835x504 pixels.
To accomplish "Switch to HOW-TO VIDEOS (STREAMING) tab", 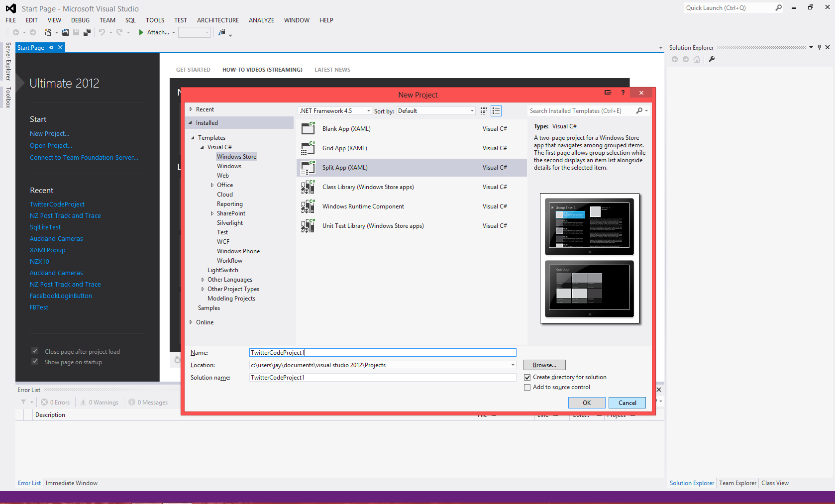I will (262, 70).
